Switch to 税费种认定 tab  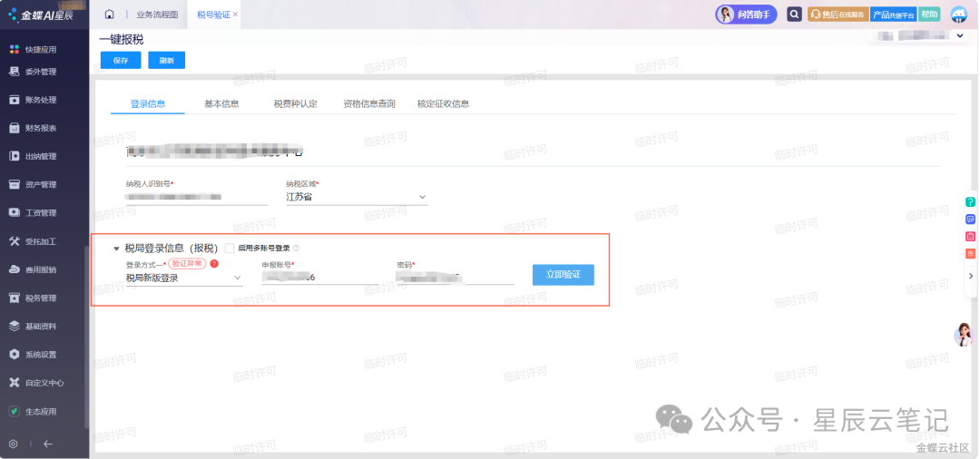click(x=296, y=103)
